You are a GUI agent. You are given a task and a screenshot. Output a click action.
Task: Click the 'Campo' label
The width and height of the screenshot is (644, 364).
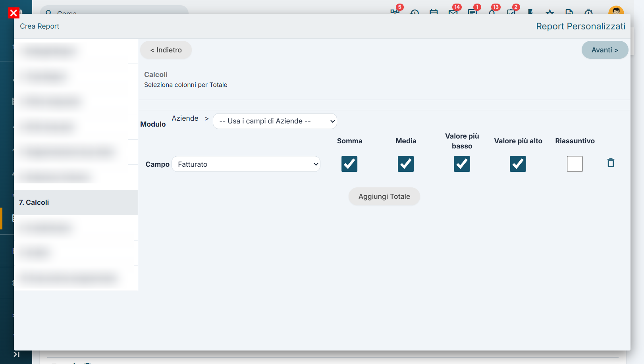157,164
